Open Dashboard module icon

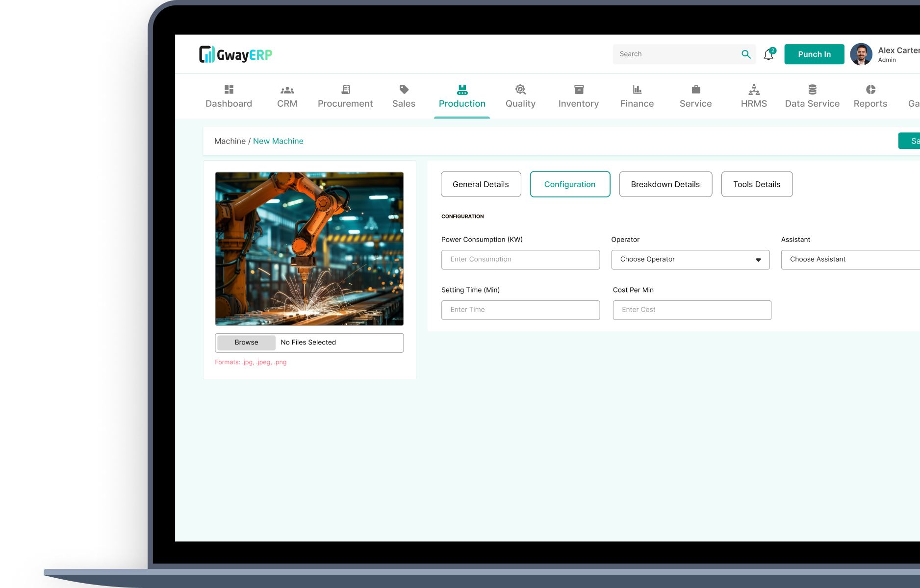tap(229, 90)
